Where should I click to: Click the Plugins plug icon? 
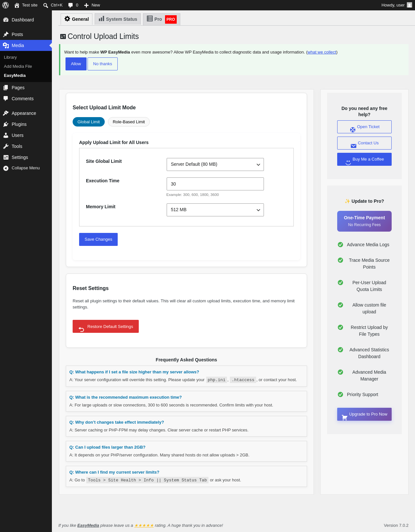pos(6,124)
